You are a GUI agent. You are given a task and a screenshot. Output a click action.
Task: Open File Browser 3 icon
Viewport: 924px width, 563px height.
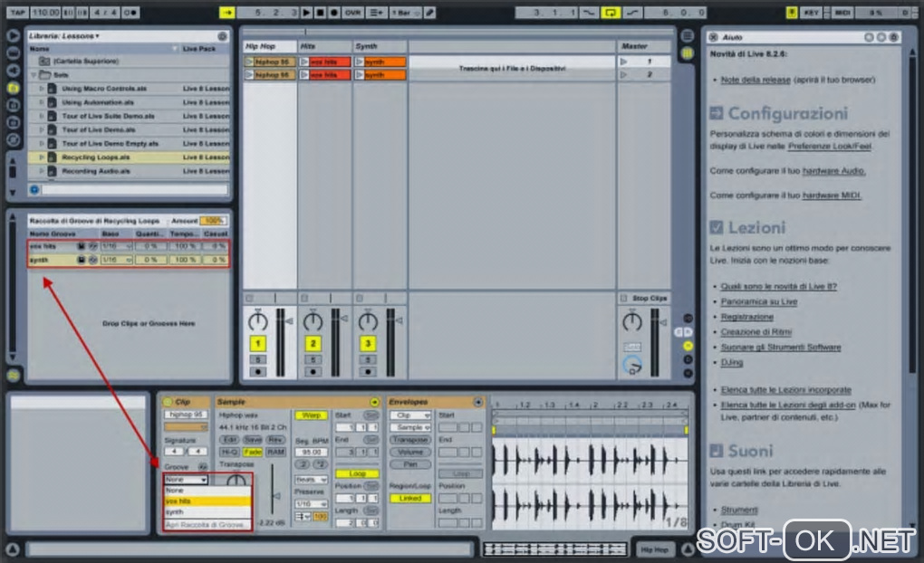pyautogui.click(x=13, y=122)
